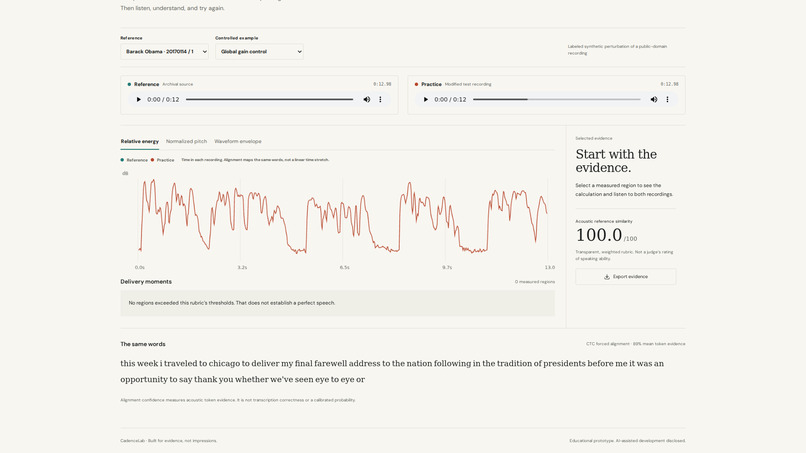This screenshot has height=453, width=806.
Task: Click the relative energy line chart
Action: tap(343, 217)
